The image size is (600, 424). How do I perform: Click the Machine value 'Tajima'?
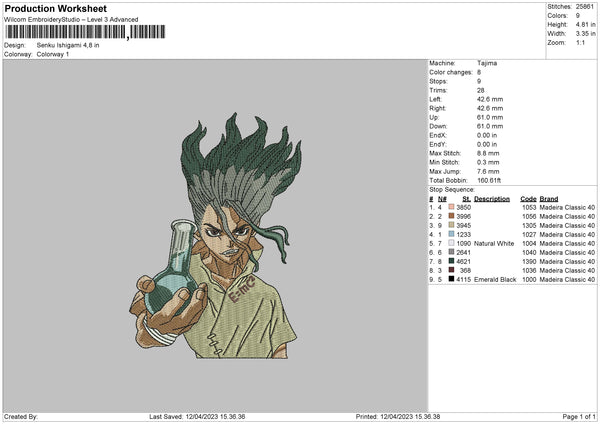(487, 63)
